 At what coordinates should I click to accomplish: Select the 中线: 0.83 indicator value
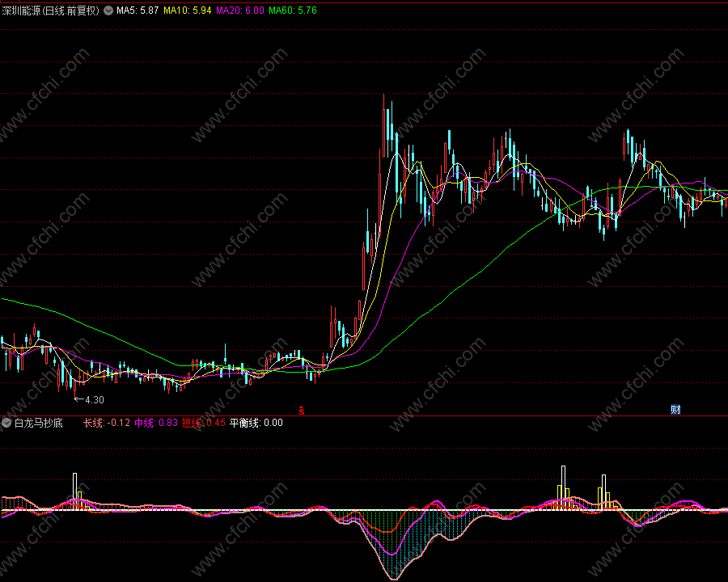pos(156,423)
